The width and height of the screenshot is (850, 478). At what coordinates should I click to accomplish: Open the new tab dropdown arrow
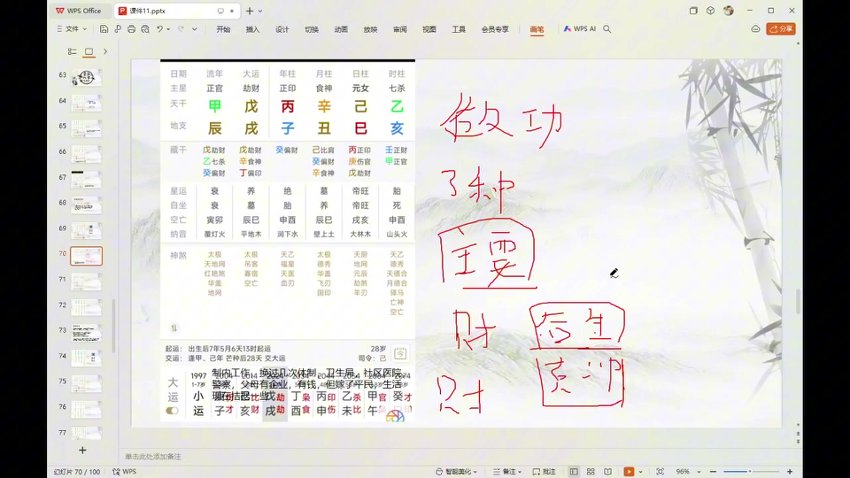(261, 11)
